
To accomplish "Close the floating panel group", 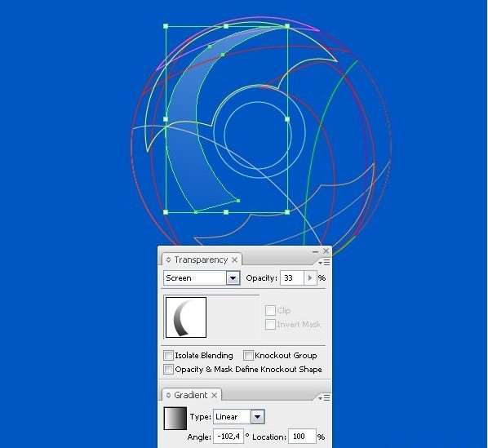I will pos(326,251).
